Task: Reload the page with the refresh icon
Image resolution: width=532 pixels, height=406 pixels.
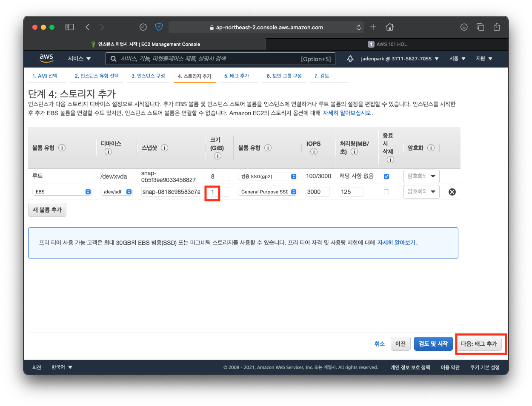Action: [x=359, y=27]
